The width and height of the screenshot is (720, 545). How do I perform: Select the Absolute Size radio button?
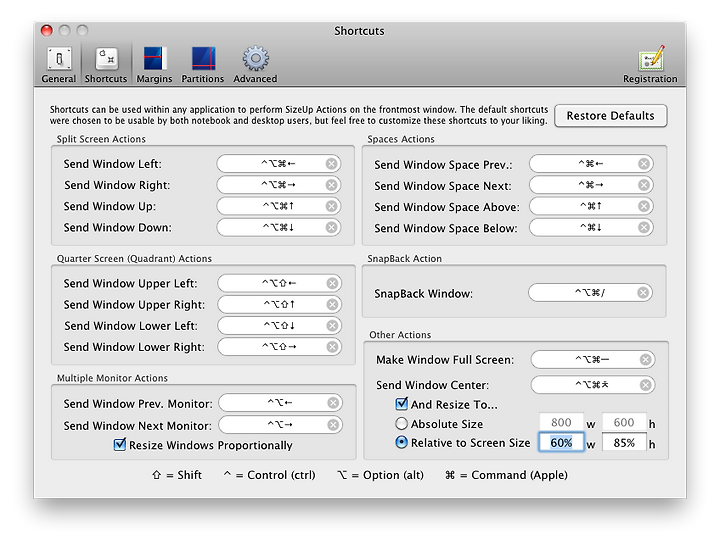click(x=401, y=423)
